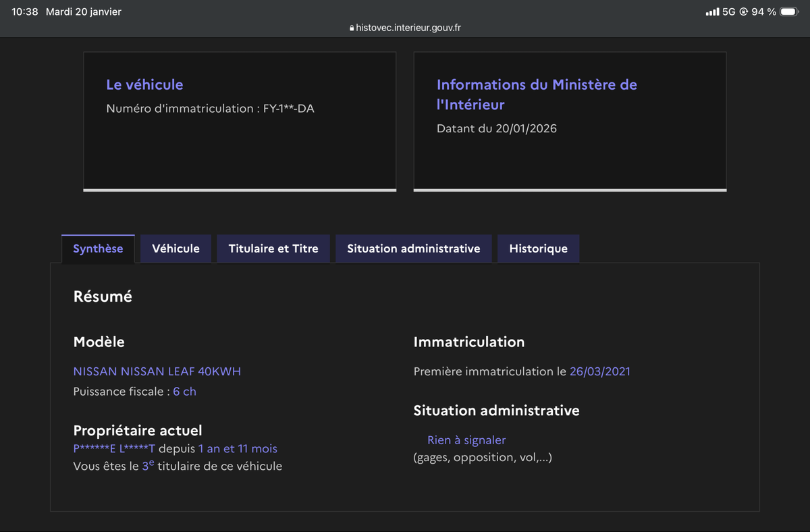Tap the 5G network indicator
Screen dimensions: 810x532
coord(728,12)
